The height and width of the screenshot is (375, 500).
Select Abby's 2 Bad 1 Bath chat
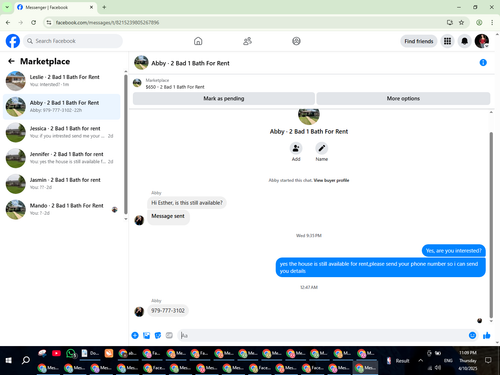tap(62, 106)
